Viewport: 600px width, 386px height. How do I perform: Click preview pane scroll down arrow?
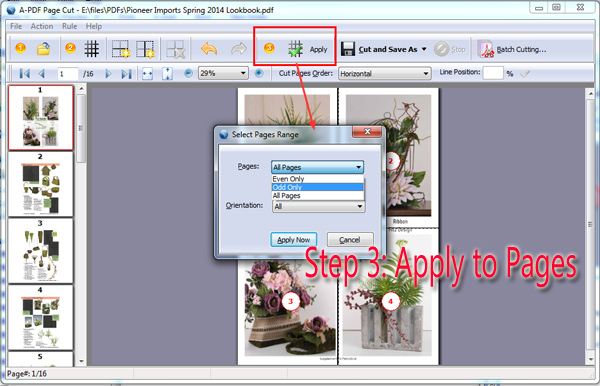tap(590, 360)
